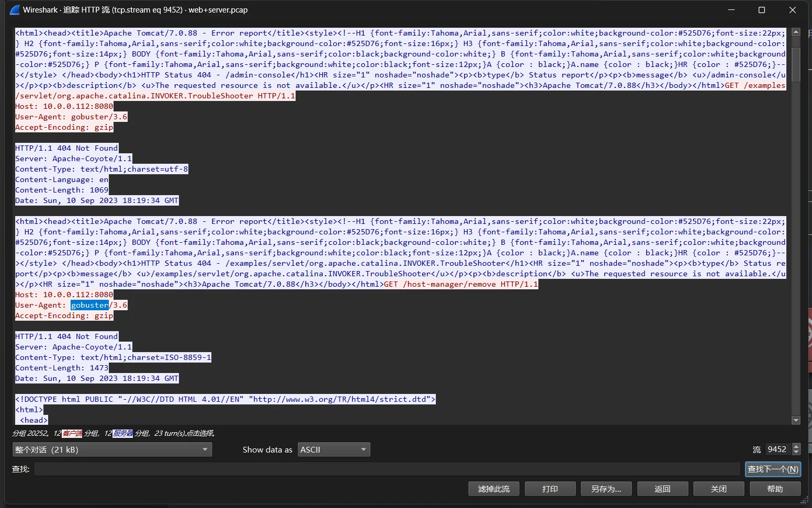Open the Show data as ASCII dropdown
812x508 pixels.
(333, 449)
